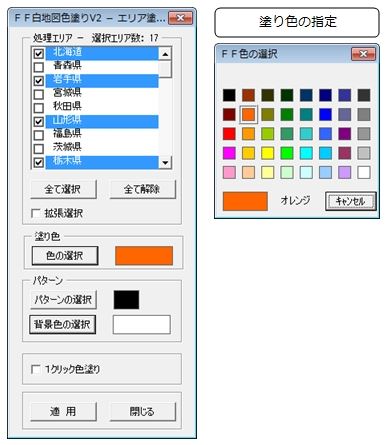
Task: Uncheck the 北海道 checkbox
Action: coord(39,53)
